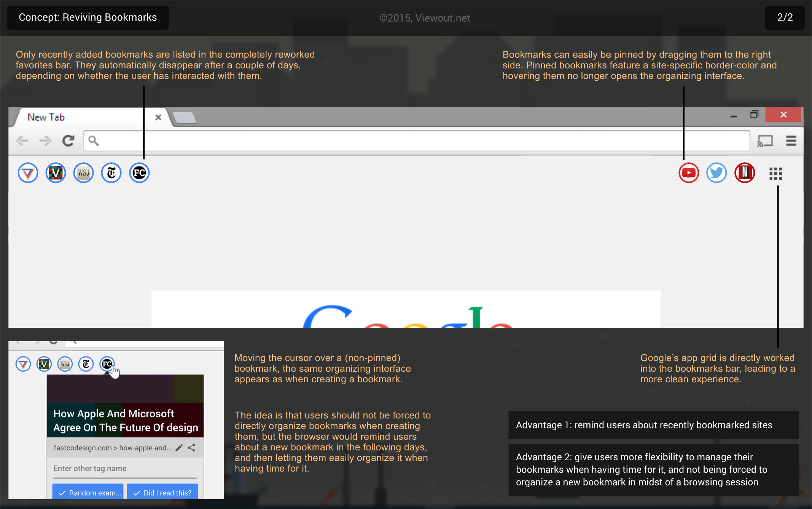Click the browser forward arrow
This screenshot has height=509, width=812.
coord(45,141)
